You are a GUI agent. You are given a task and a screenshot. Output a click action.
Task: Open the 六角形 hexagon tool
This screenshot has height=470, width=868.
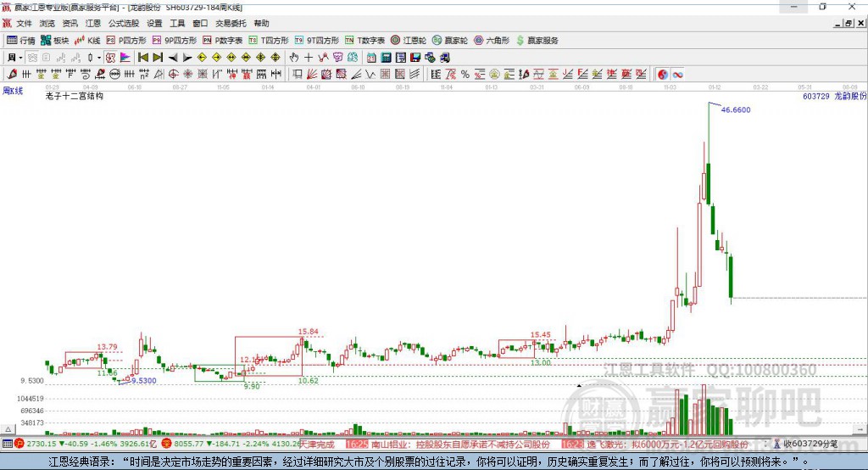492,41
